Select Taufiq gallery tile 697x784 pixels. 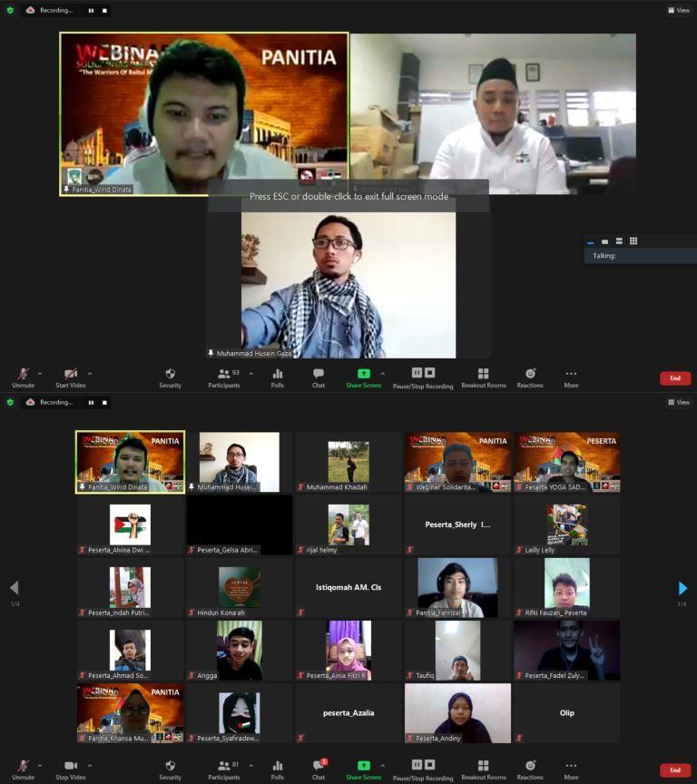point(457,651)
